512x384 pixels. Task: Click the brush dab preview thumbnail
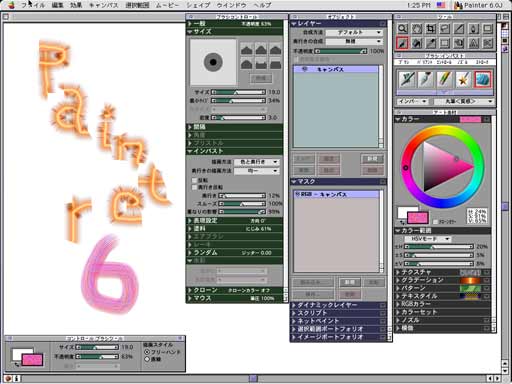point(213,62)
